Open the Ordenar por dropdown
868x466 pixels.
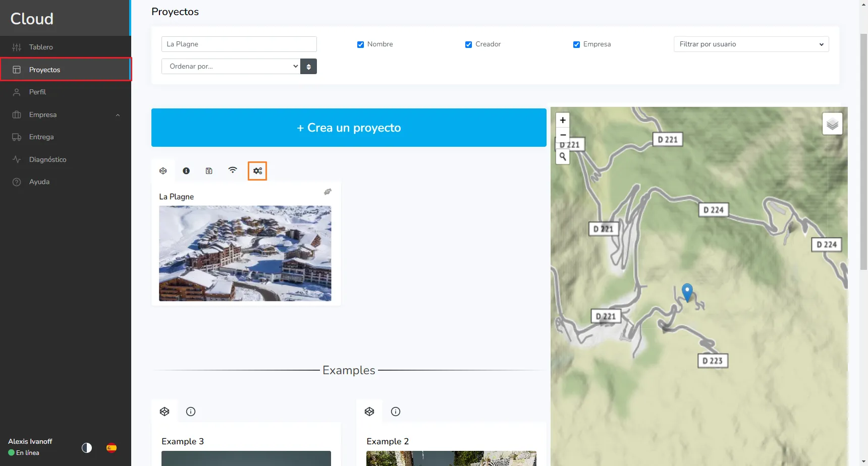coord(231,67)
